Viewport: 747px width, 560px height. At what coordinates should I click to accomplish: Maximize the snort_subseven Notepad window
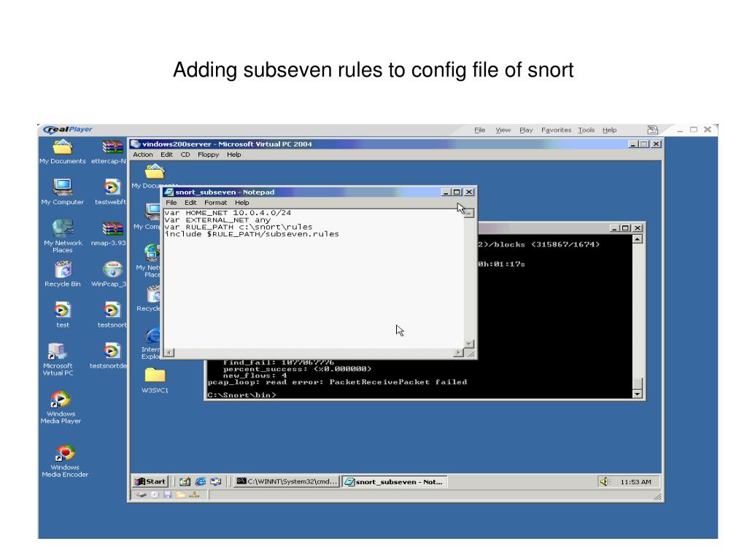[x=457, y=192]
